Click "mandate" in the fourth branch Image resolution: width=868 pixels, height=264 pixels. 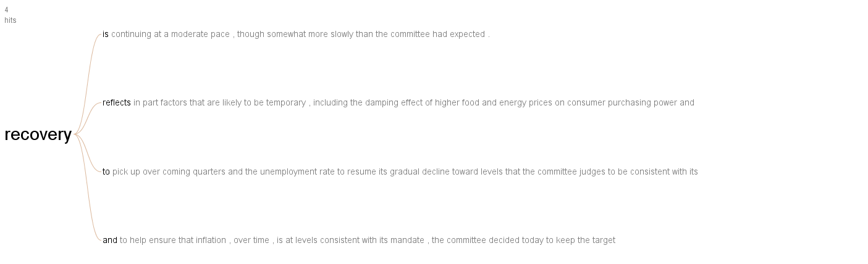coord(407,240)
